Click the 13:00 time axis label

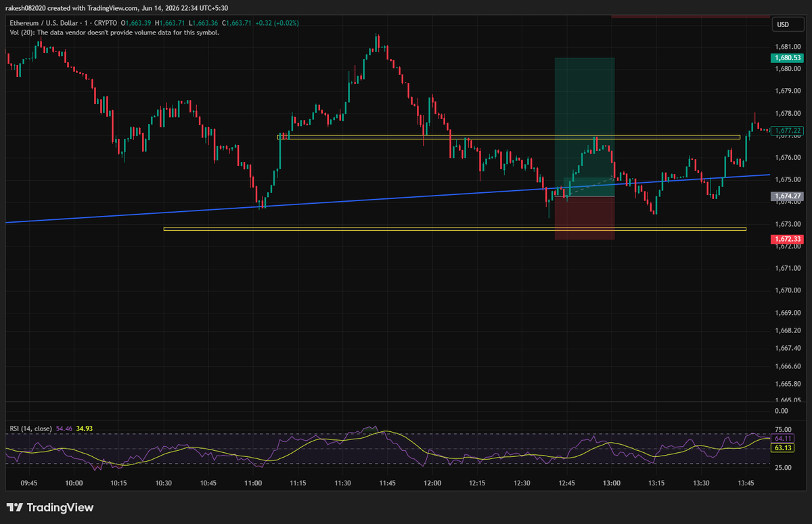pyautogui.click(x=612, y=483)
